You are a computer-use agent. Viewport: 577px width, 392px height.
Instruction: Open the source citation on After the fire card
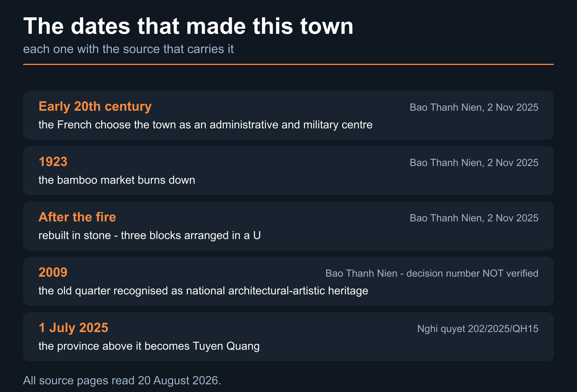[474, 218]
